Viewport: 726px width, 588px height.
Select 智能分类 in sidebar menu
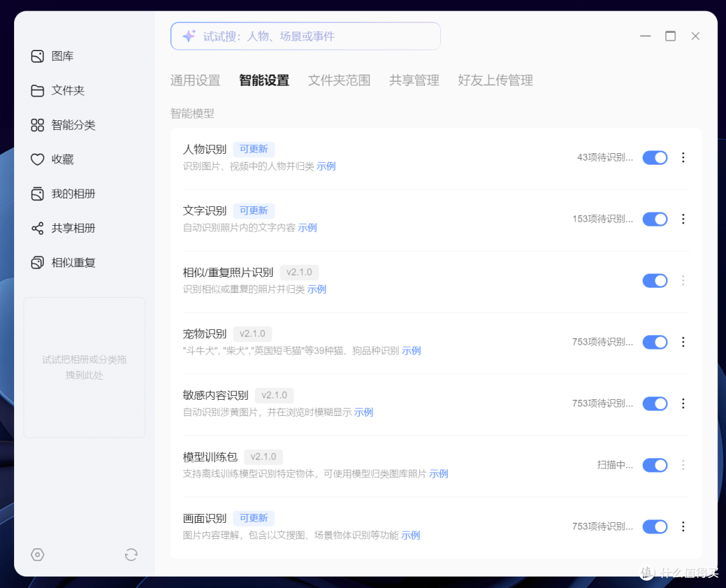[73, 125]
